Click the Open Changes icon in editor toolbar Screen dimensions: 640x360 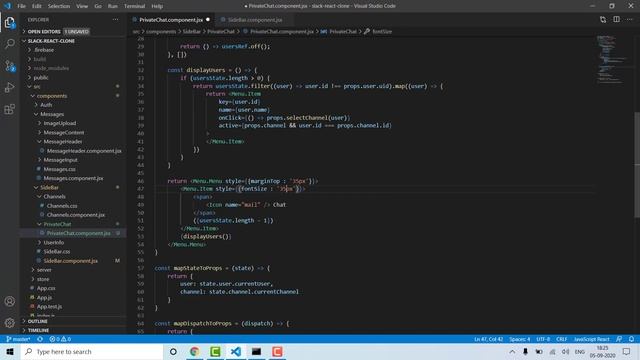pyautogui.click(x=603, y=20)
